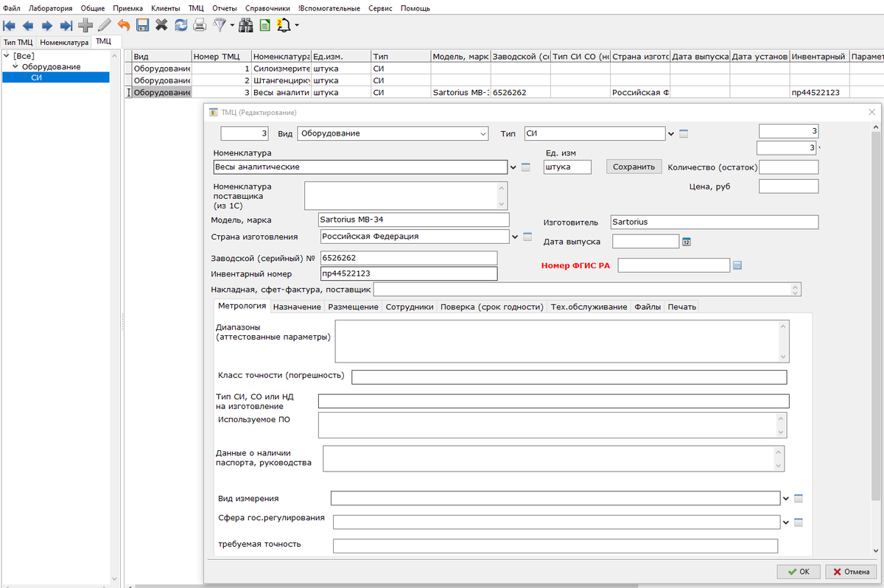Add new record with plus icon

click(85, 26)
